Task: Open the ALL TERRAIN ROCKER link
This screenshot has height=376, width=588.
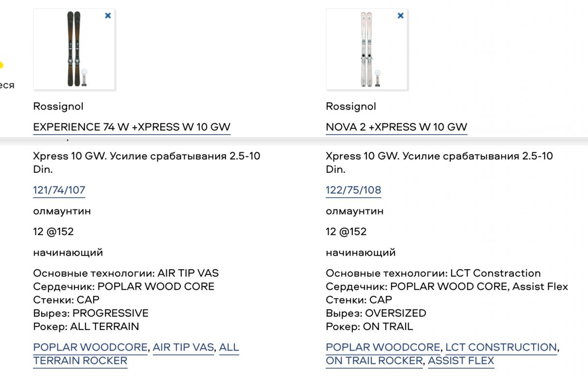Action: [x=136, y=354]
